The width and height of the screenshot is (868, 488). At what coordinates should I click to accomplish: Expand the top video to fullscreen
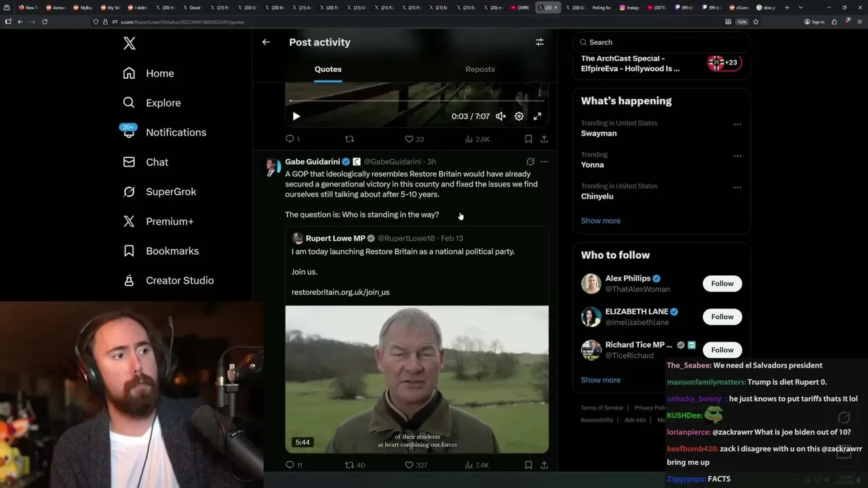coord(537,117)
